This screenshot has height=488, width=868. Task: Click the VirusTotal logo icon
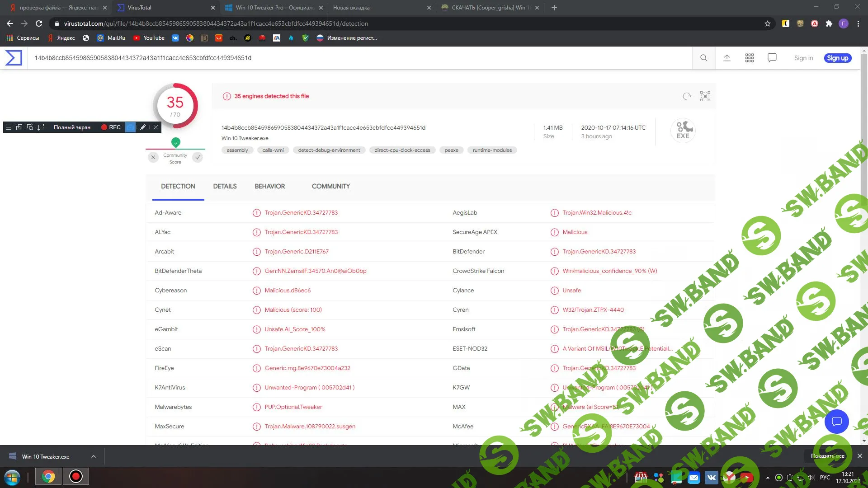pyautogui.click(x=14, y=58)
